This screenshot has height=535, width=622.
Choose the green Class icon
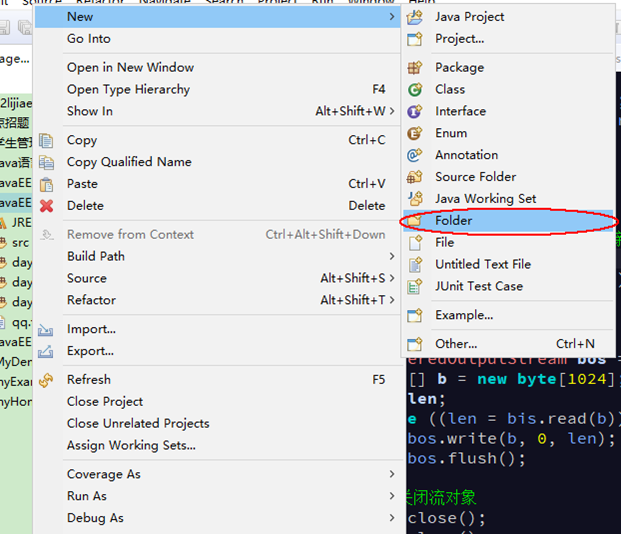pos(415,90)
